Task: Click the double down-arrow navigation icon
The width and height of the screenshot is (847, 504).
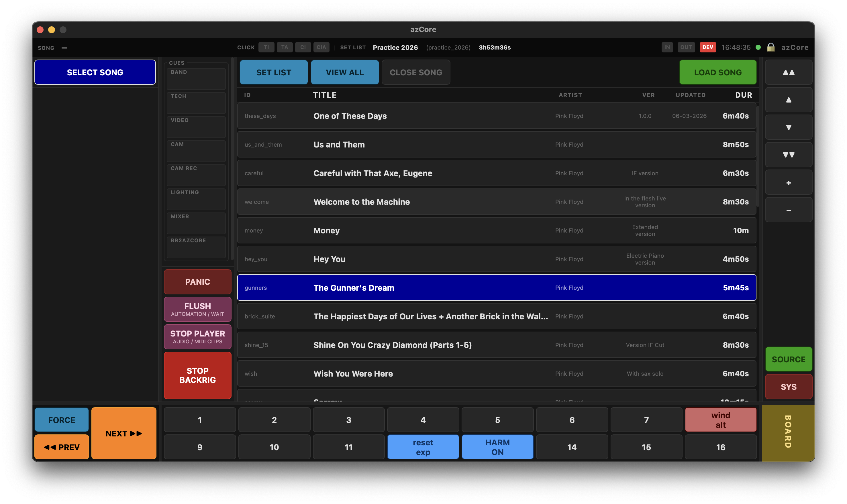Action: pyautogui.click(x=788, y=155)
